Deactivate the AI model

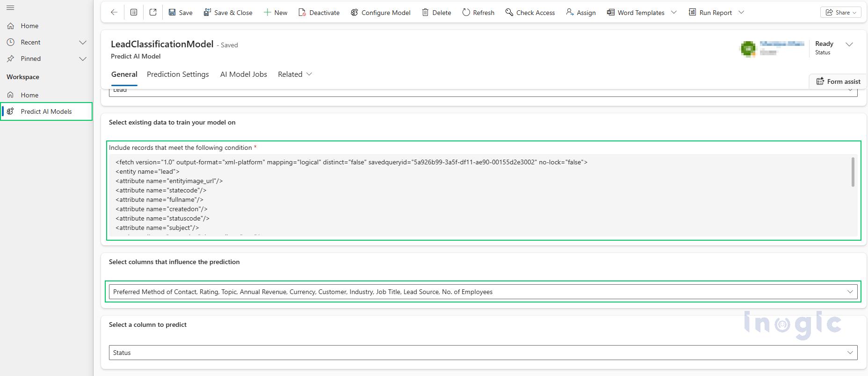[x=319, y=13]
